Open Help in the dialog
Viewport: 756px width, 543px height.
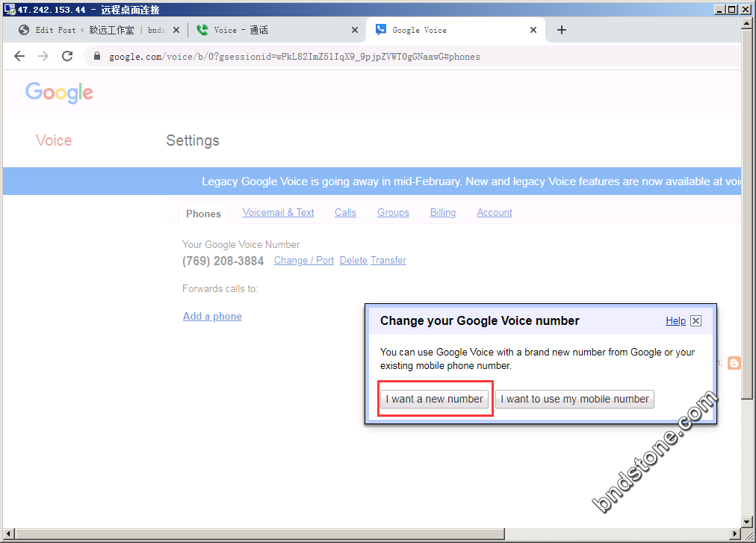[675, 320]
